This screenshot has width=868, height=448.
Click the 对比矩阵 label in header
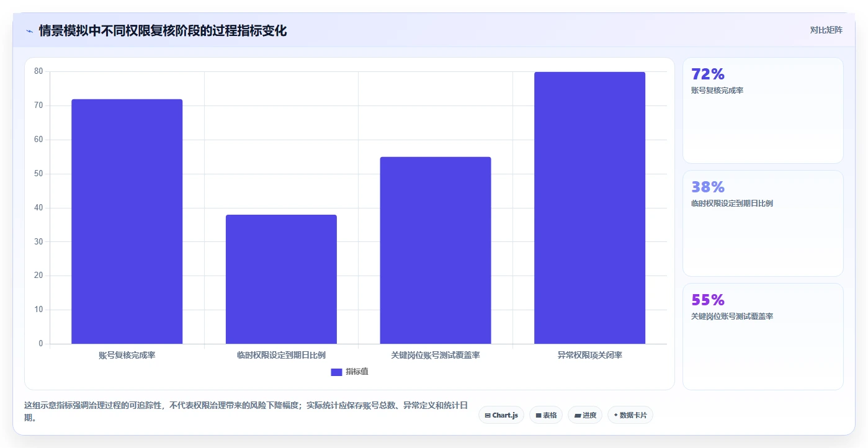pos(826,30)
